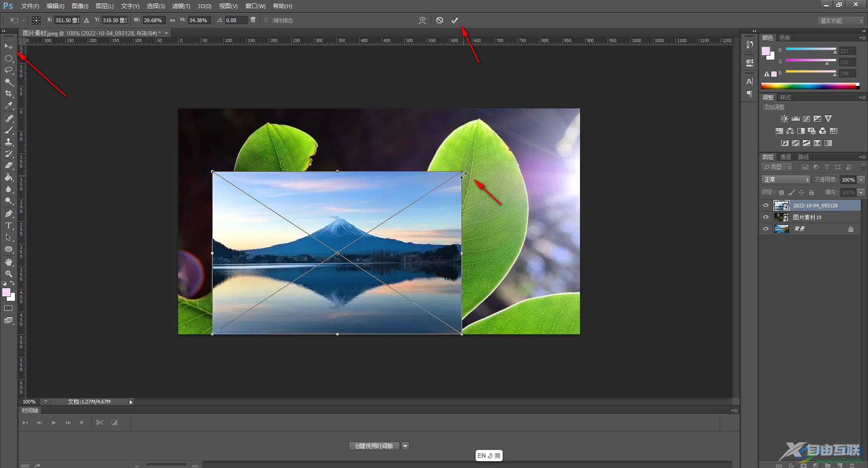The image size is (868, 468).
Task: Toggle Quick Mask mode
Action: 9,308
